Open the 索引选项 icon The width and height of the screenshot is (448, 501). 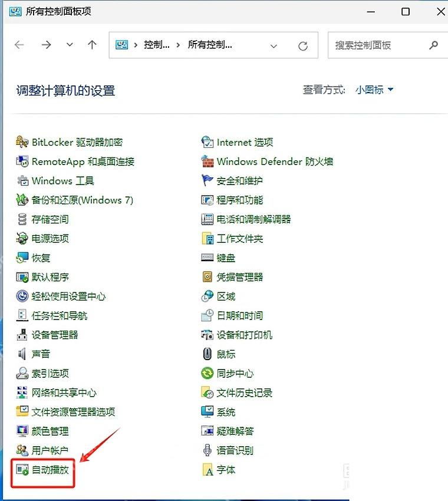pyautogui.click(x=22, y=373)
